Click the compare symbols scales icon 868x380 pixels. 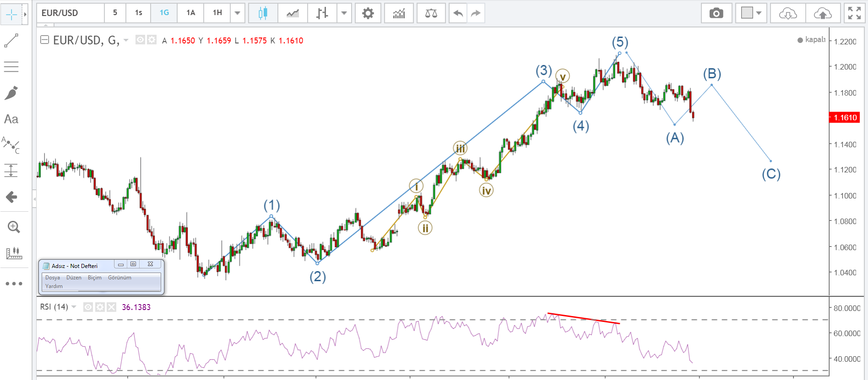point(431,13)
